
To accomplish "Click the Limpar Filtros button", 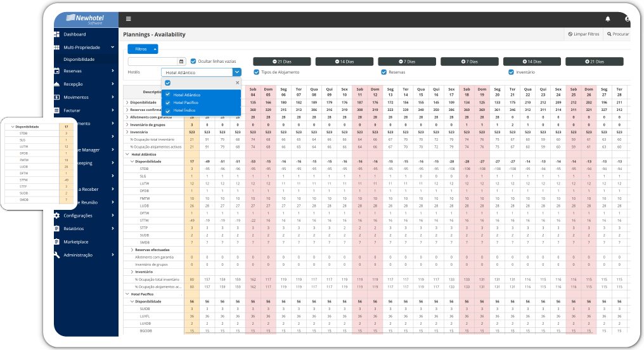I will click(584, 34).
